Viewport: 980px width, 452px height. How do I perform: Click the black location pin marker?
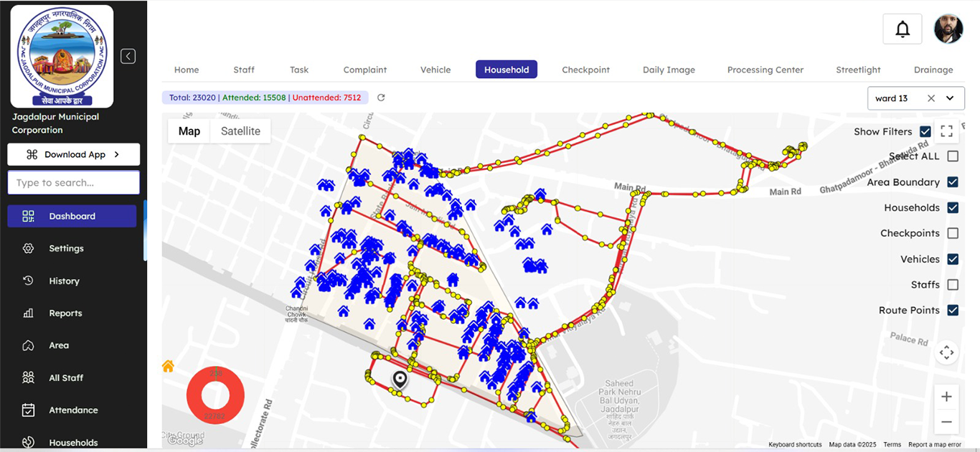coord(400,380)
